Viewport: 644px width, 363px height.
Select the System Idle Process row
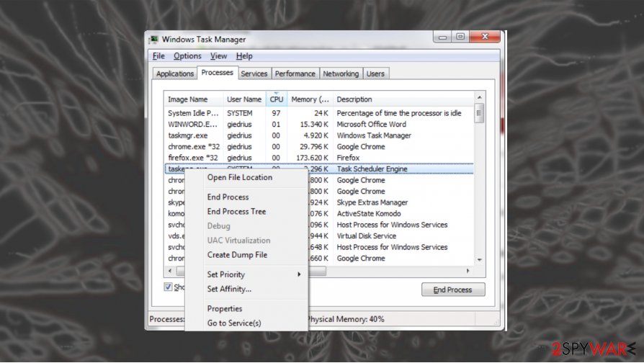click(x=319, y=113)
